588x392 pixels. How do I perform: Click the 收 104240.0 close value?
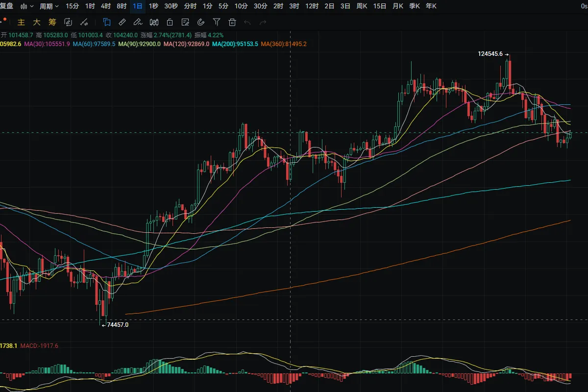(122, 35)
